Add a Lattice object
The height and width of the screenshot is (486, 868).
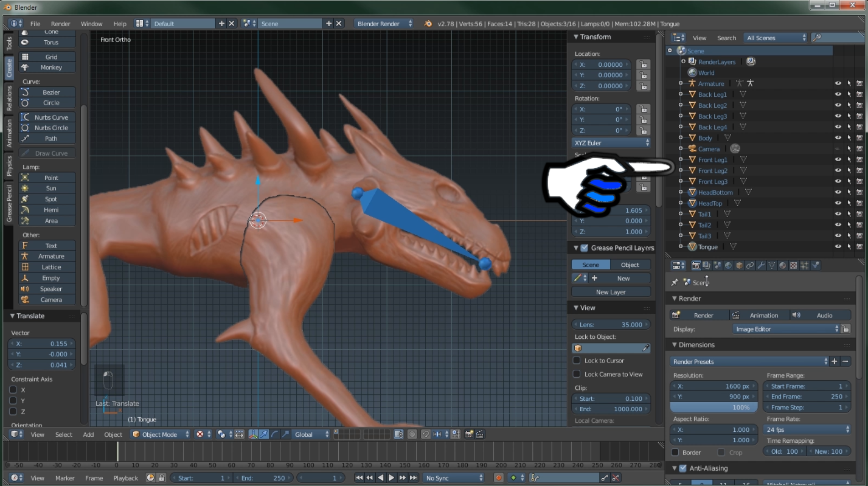[47, 267]
